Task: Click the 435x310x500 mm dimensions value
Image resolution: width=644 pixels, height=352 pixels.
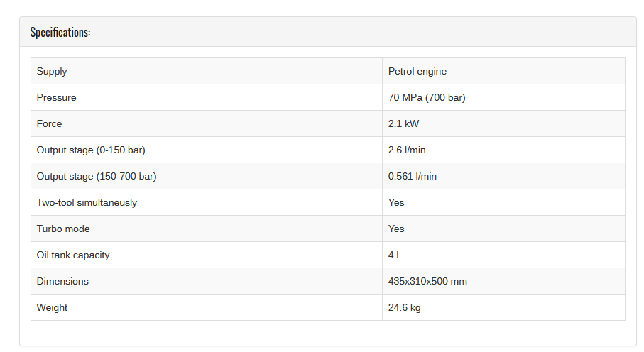Action: click(427, 282)
